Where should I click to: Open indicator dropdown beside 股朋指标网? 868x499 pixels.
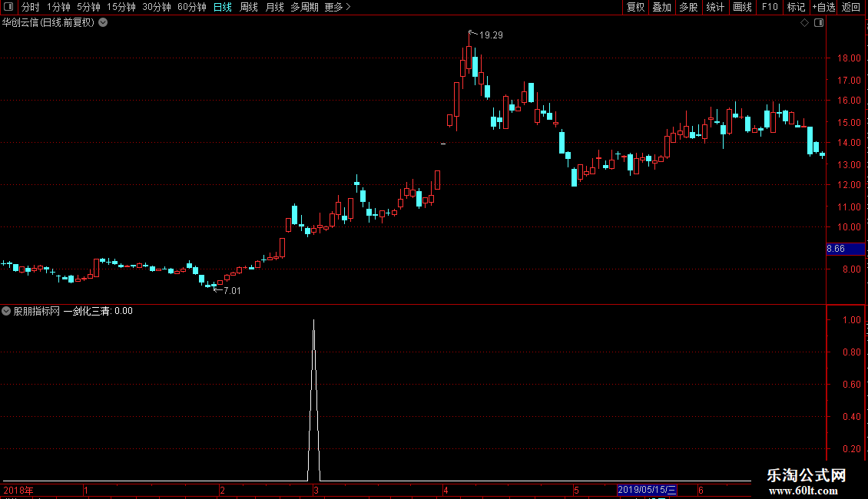(x=6, y=311)
